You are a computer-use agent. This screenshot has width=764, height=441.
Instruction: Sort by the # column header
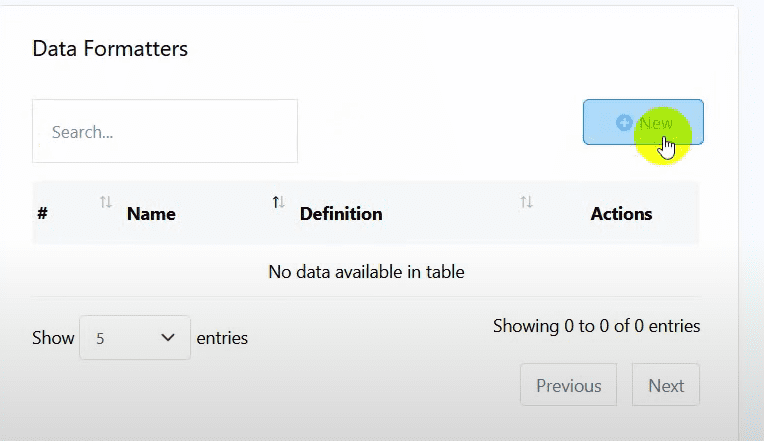point(43,213)
